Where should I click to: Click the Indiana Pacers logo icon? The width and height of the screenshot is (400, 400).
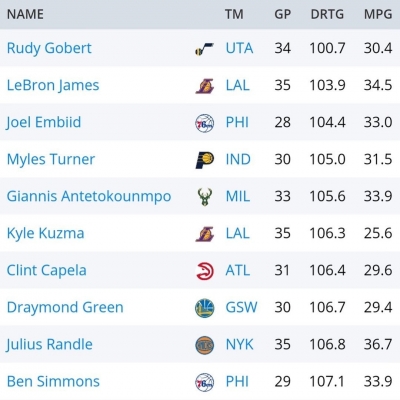click(204, 160)
